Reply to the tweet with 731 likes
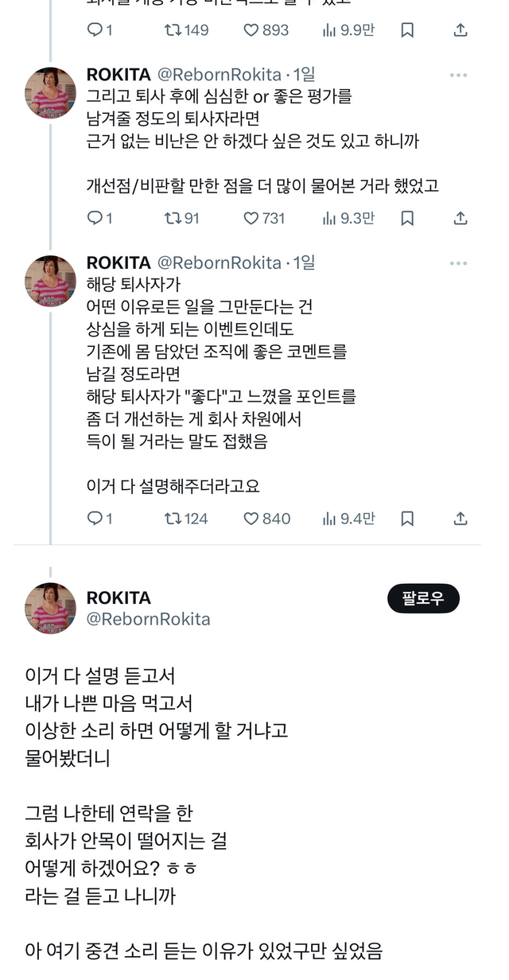Image resolution: width=509 pixels, height=980 pixels. click(x=95, y=218)
